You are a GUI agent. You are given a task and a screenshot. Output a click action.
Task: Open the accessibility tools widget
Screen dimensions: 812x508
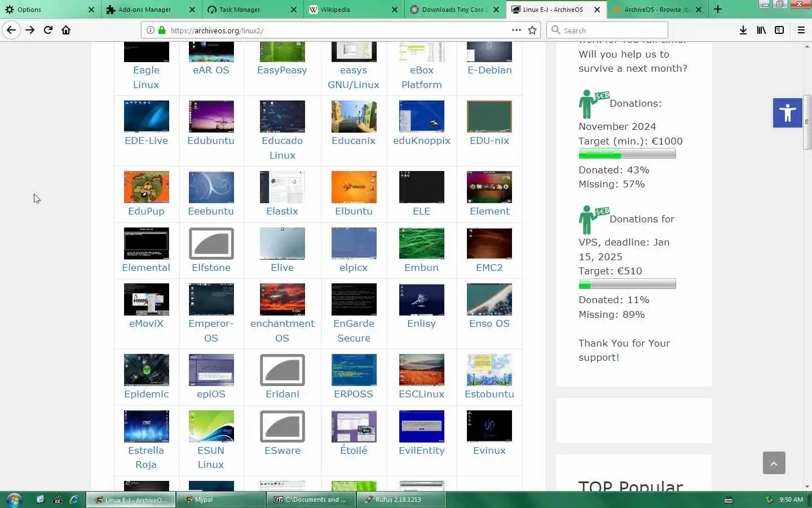tap(788, 112)
